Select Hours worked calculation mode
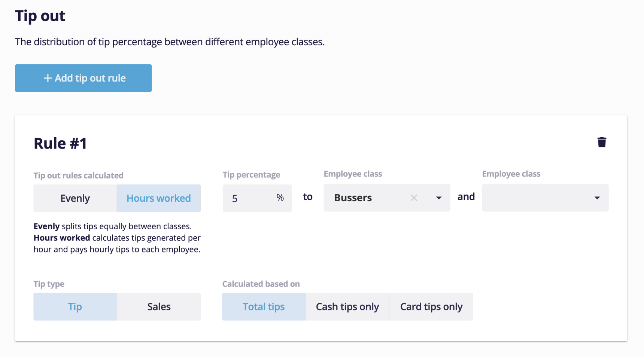The height and width of the screenshot is (358, 644). point(158,198)
